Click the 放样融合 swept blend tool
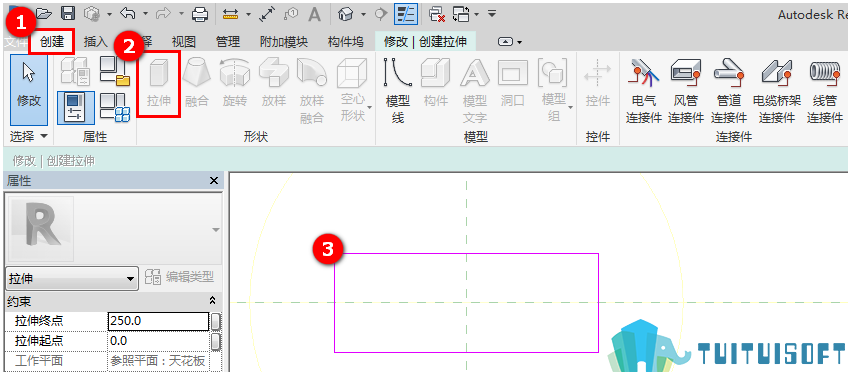 coord(311,90)
